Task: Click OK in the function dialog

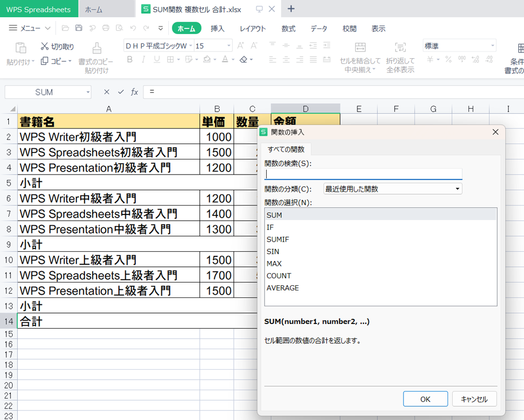Action: [x=425, y=399]
